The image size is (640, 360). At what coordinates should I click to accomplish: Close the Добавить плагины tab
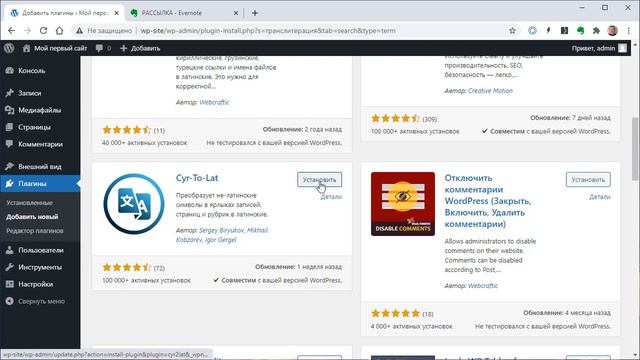click(x=116, y=13)
